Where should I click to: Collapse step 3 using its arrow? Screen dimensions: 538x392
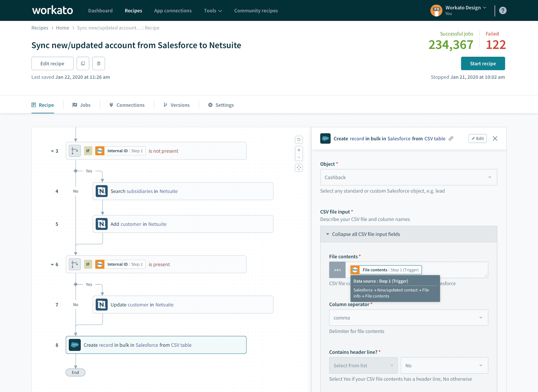[52, 151]
